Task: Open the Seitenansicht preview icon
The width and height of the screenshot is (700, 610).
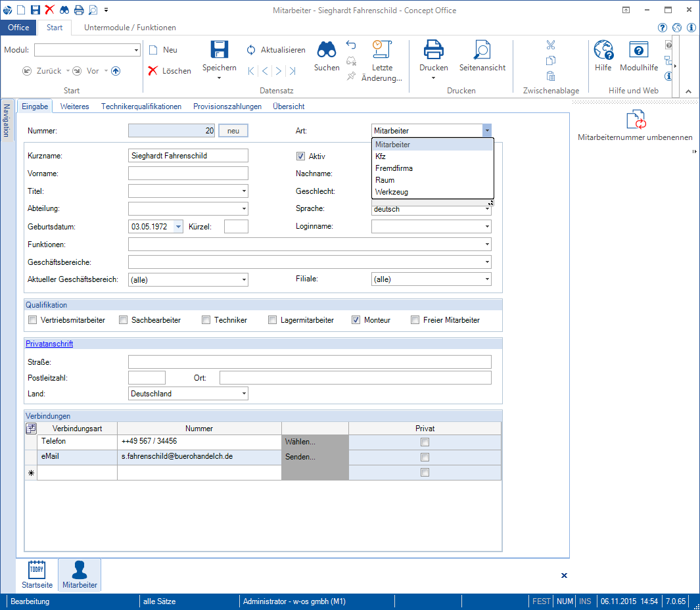Action: click(482, 51)
